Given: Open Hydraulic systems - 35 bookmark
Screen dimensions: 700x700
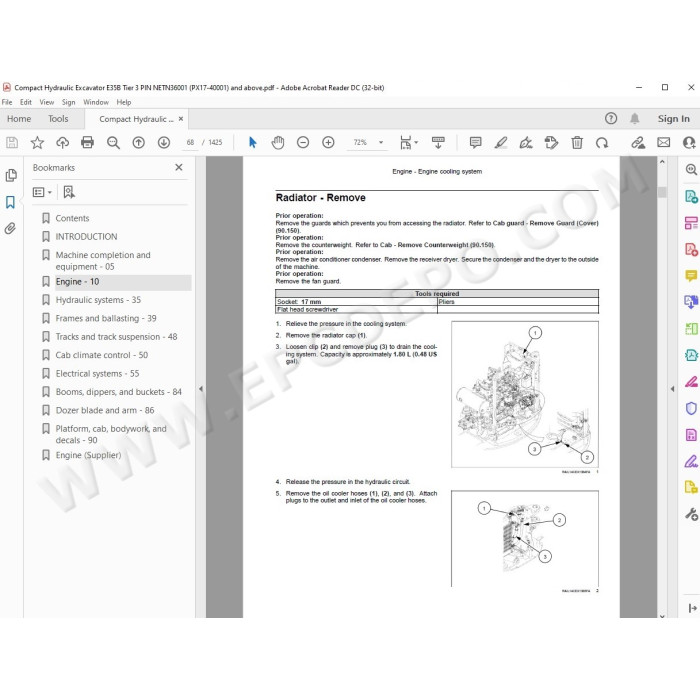Looking at the screenshot, I should [98, 300].
